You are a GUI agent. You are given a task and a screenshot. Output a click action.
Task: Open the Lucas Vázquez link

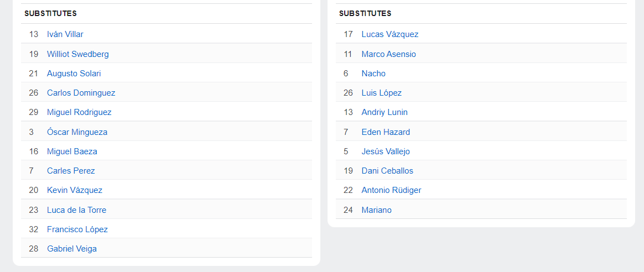389,34
